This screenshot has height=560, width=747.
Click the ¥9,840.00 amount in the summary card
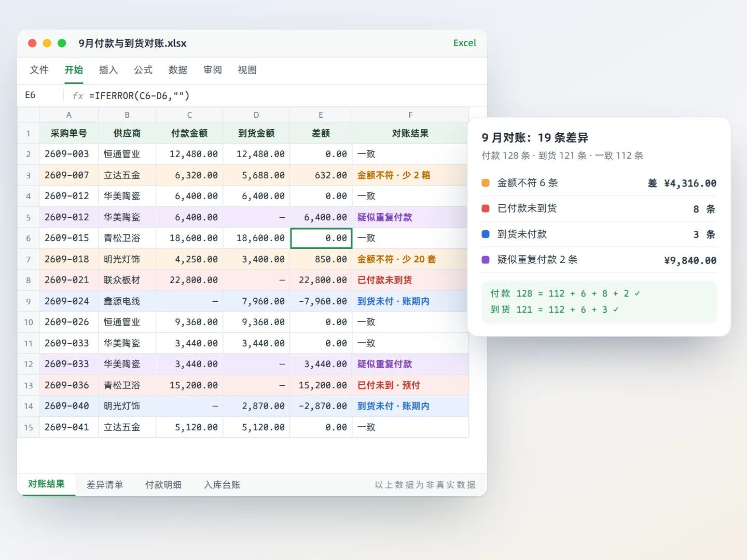pos(690,261)
